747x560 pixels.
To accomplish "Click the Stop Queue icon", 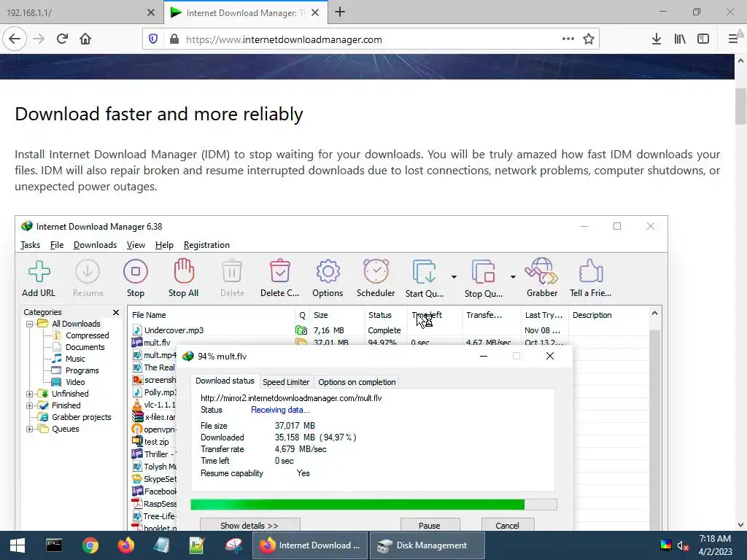I will click(483, 272).
